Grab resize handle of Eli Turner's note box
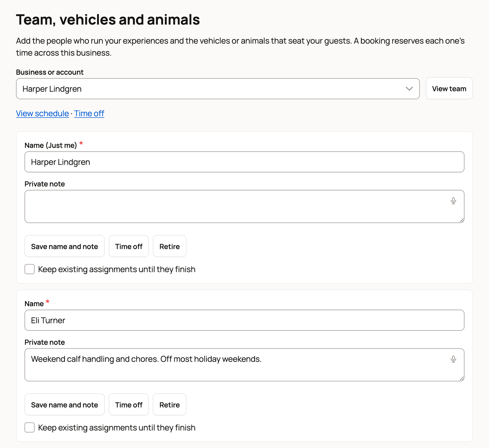 461,379
